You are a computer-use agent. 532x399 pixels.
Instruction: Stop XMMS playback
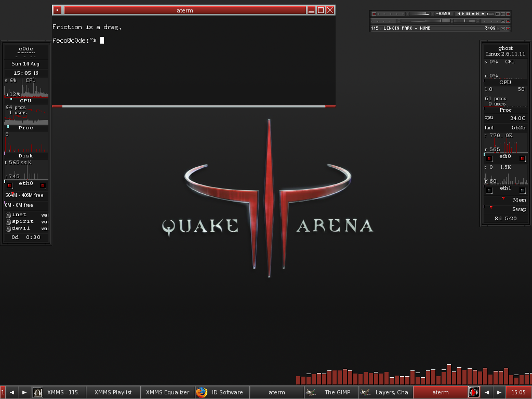(473, 14)
